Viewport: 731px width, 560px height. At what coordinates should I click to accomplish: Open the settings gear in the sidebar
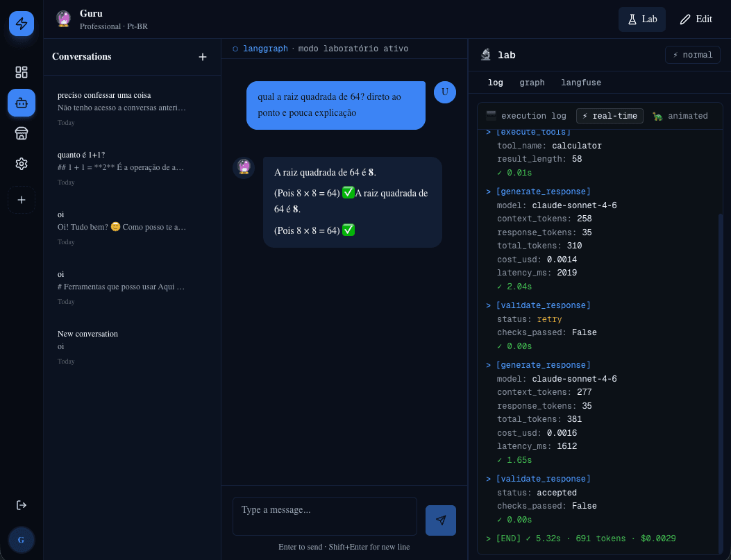21,164
